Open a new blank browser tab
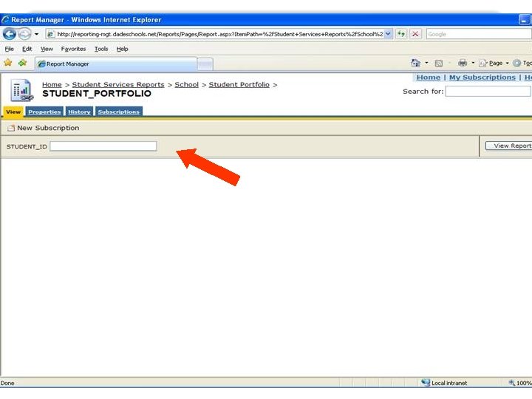532x399 pixels. click(205, 64)
